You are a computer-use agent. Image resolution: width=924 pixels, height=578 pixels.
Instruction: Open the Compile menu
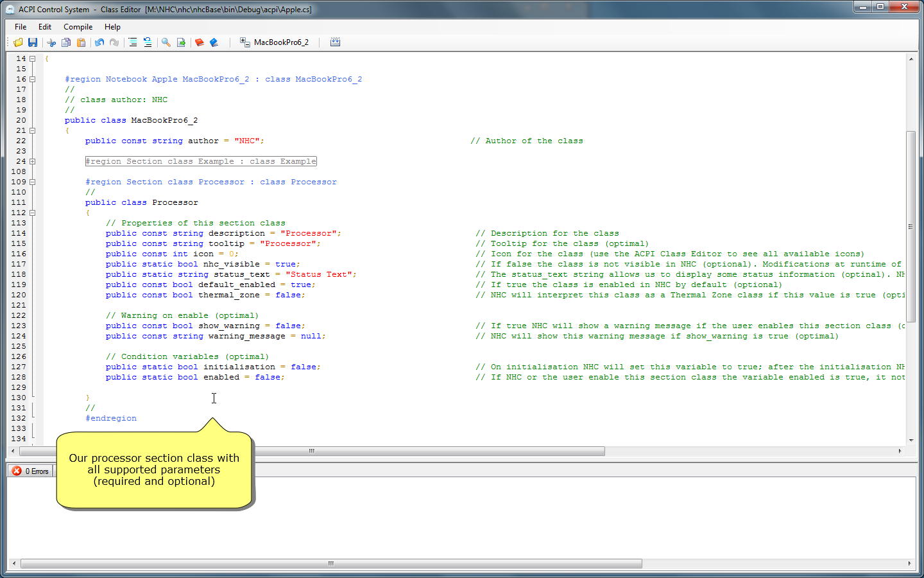[x=78, y=27]
